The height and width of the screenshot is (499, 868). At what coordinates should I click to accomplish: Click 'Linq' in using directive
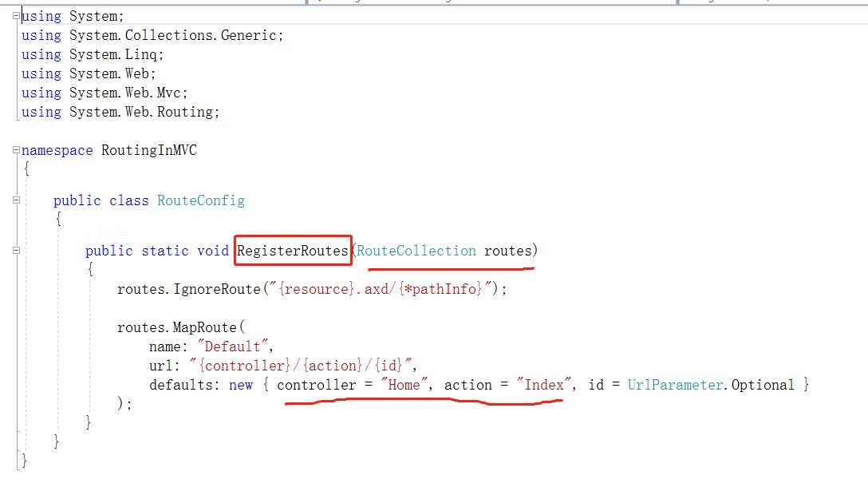tap(141, 55)
